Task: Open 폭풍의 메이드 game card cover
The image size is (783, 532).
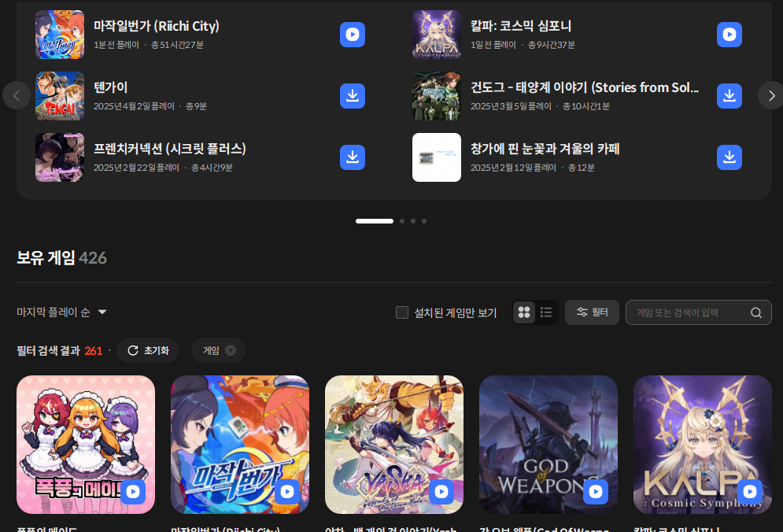Action: click(86, 445)
